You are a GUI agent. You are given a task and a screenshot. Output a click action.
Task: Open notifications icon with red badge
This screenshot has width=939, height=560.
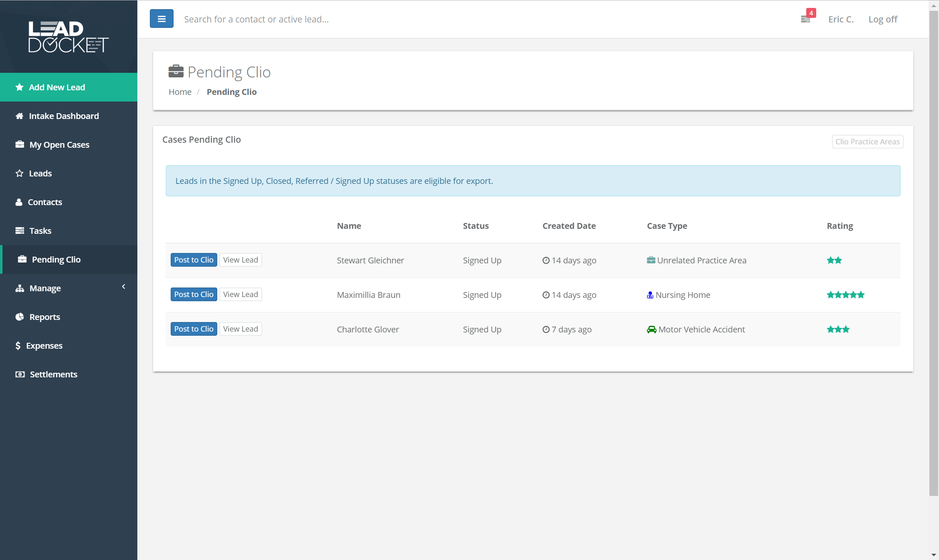pyautogui.click(x=806, y=19)
